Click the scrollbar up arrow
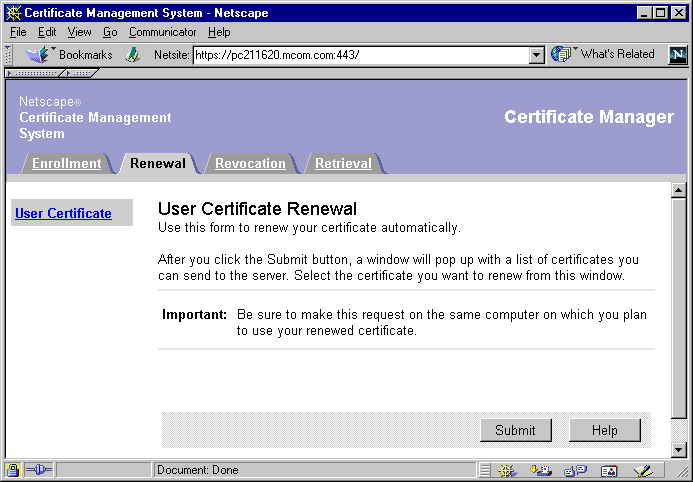 (678, 190)
